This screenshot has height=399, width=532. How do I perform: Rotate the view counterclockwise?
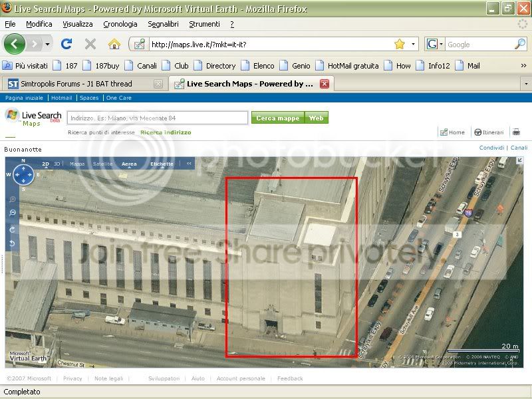(12, 243)
